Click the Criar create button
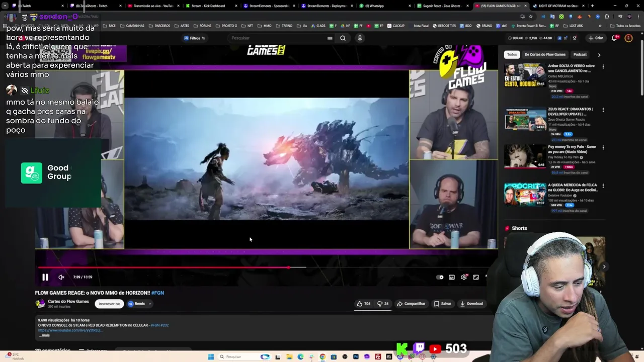 (x=595, y=38)
